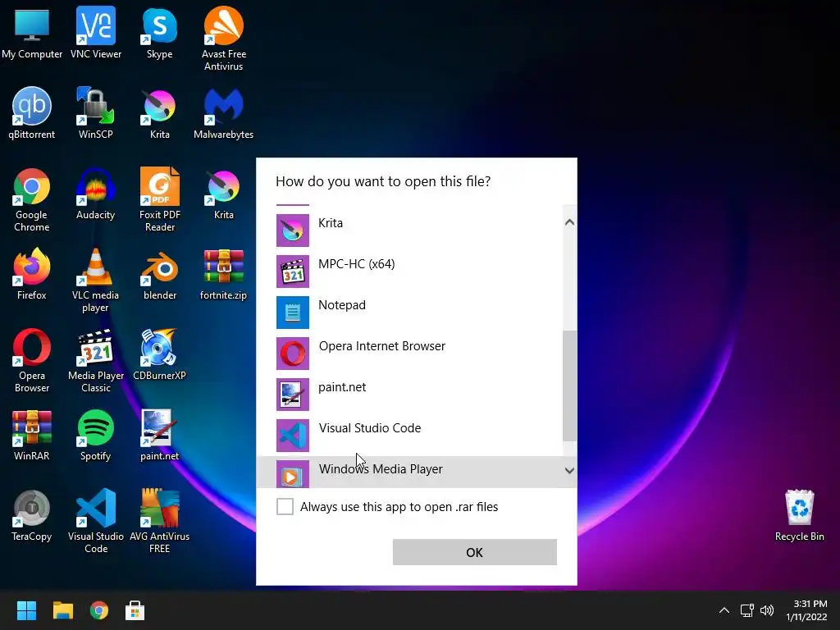Open blender desktop shortcut
Viewport: 840px width, 630px height.
click(x=160, y=274)
